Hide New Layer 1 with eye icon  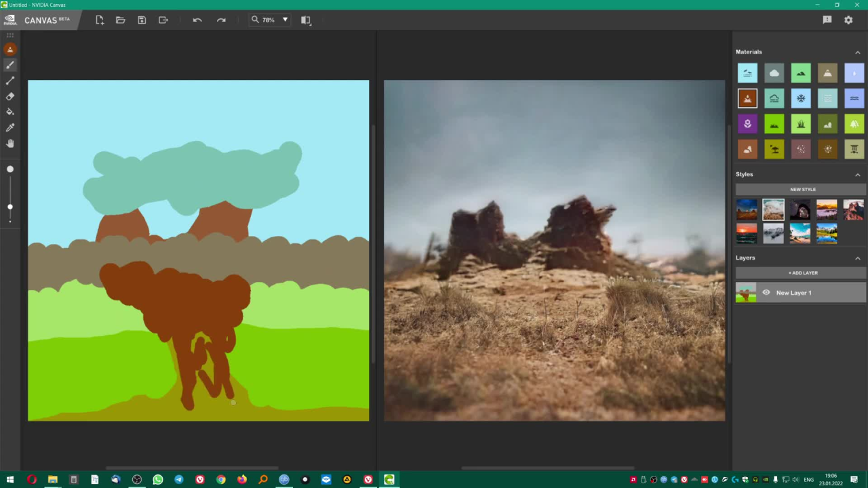[x=766, y=293]
